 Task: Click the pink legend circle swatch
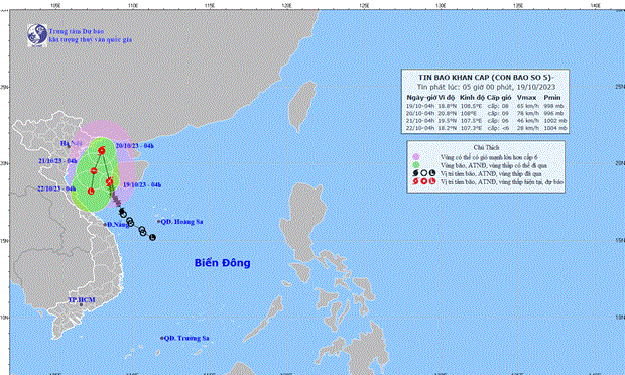pos(416,157)
